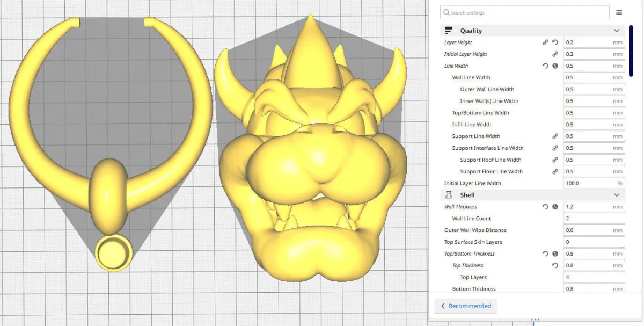Edit the Layer Height value field
The image size is (644, 326).
594,42
